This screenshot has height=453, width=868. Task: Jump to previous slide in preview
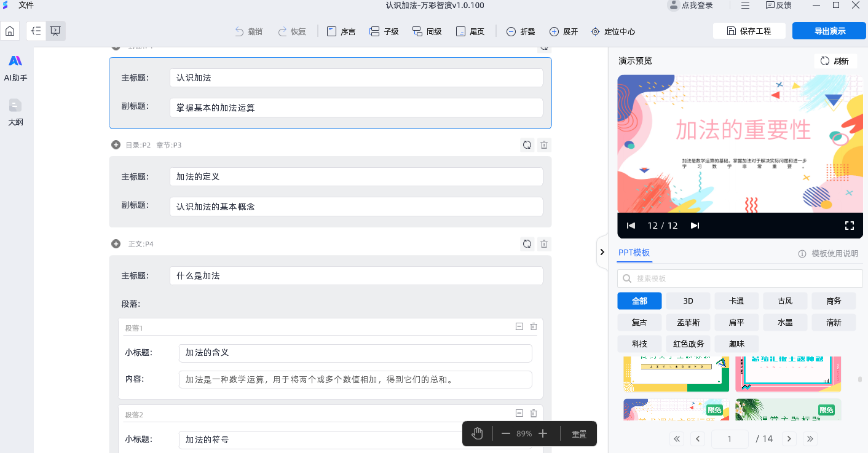click(631, 226)
